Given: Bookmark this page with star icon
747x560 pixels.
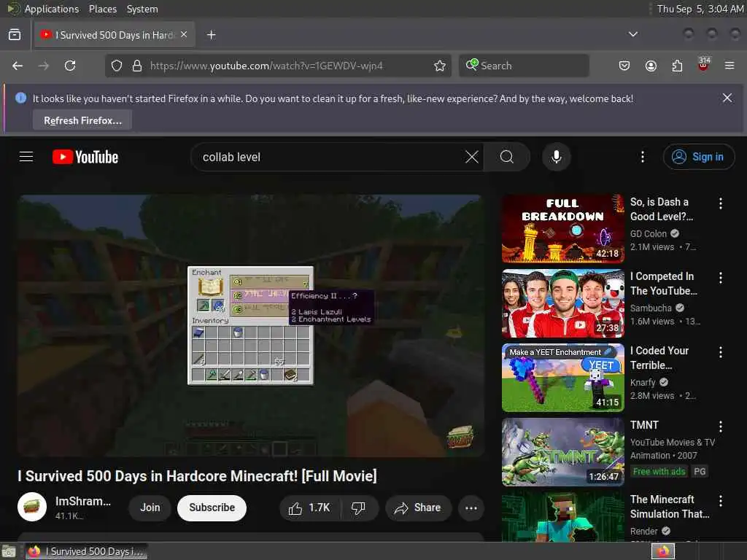Looking at the screenshot, I should (x=440, y=66).
